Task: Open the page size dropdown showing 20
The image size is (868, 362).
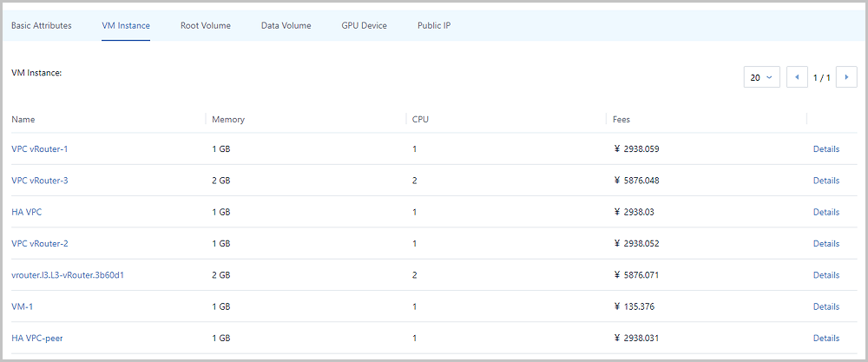Action: coord(762,77)
